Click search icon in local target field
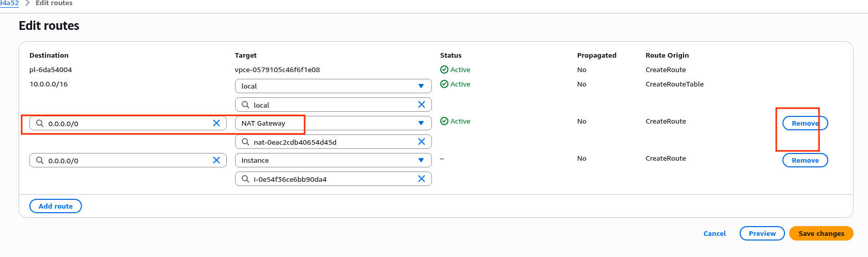868x257 pixels. click(x=246, y=105)
